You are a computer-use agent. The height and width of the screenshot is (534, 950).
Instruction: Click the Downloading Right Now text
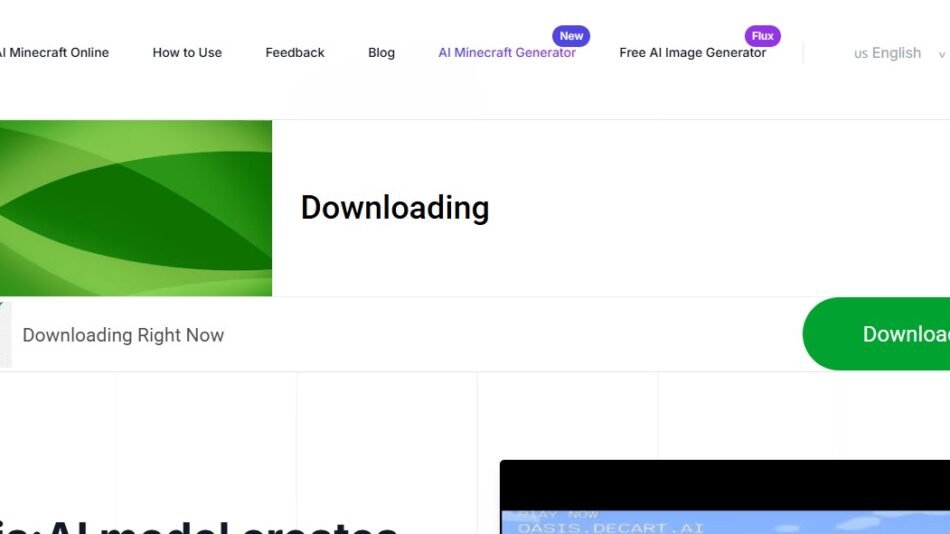coord(123,335)
